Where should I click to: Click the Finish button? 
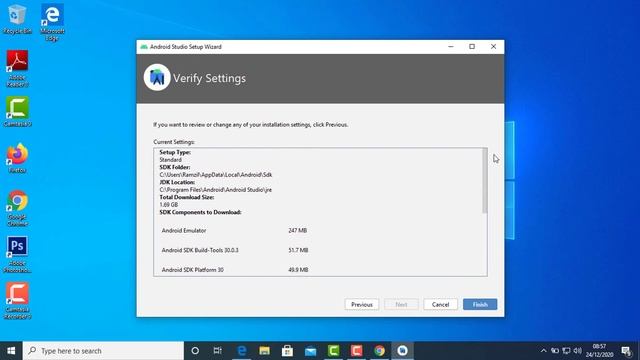(x=480, y=304)
